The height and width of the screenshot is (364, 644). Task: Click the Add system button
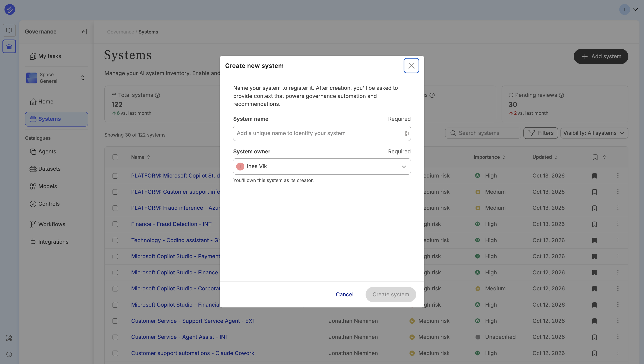(x=601, y=57)
